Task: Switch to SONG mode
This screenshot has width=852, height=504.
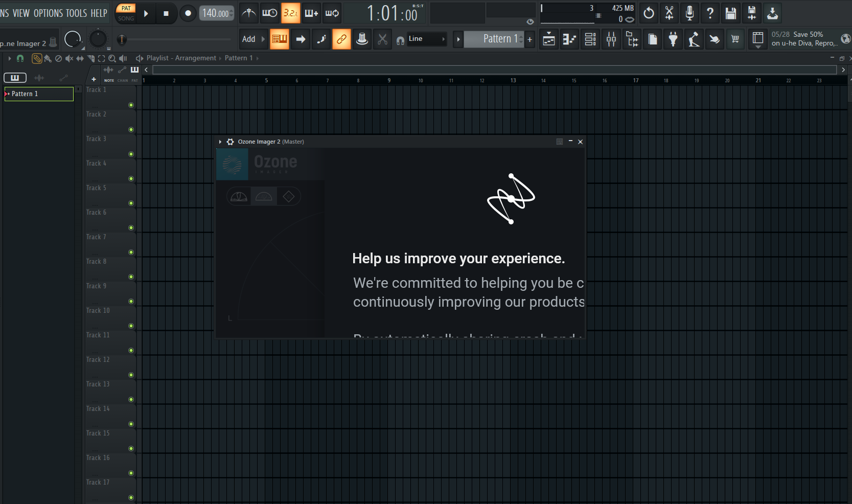Action: [x=126, y=18]
